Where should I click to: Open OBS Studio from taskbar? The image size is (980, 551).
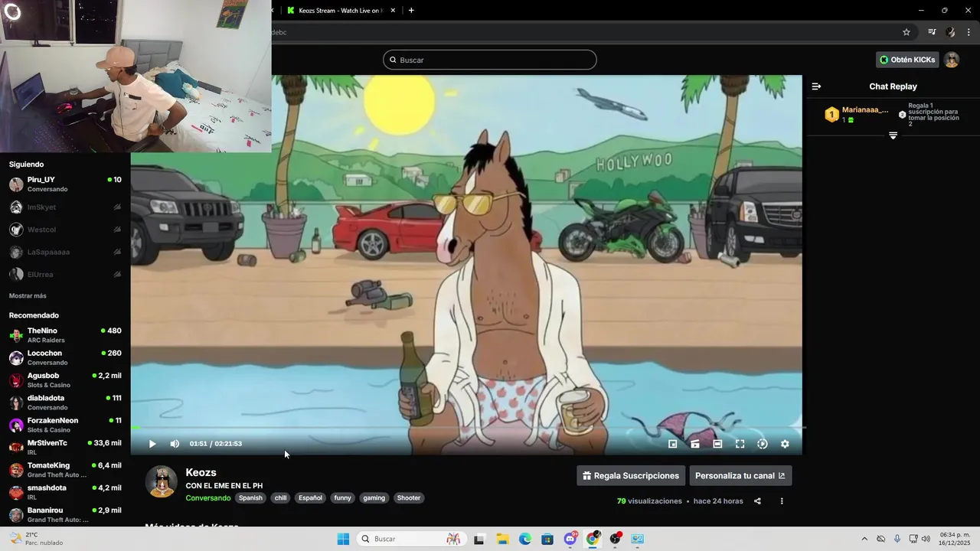click(x=616, y=539)
